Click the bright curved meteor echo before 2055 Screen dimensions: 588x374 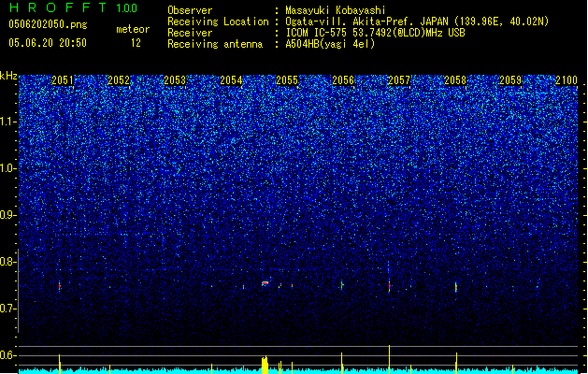pos(265,283)
